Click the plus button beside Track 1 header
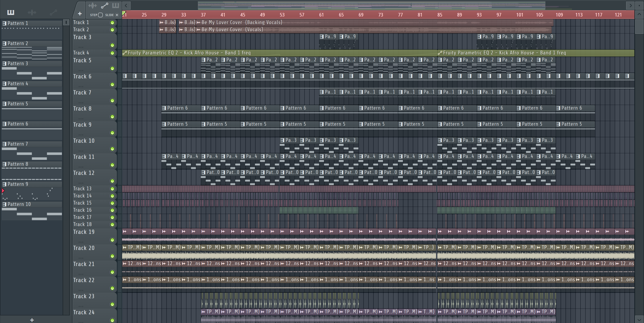This screenshot has height=323, width=644. [x=80, y=14]
